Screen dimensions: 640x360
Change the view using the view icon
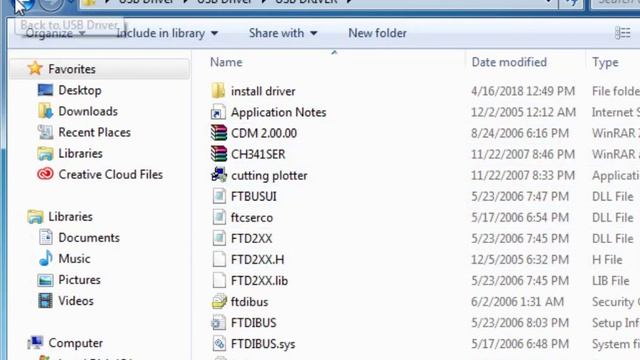(x=623, y=33)
